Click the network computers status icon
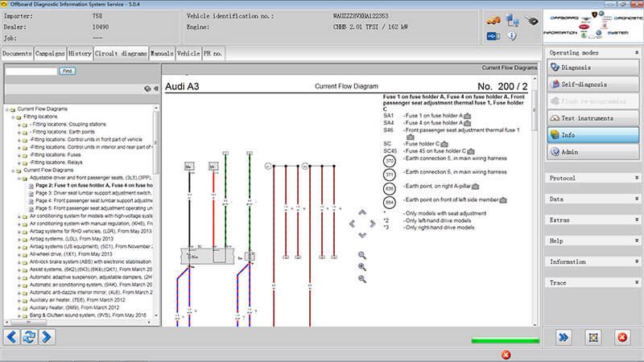Screen dimensions: 644x362 pos(512,20)
